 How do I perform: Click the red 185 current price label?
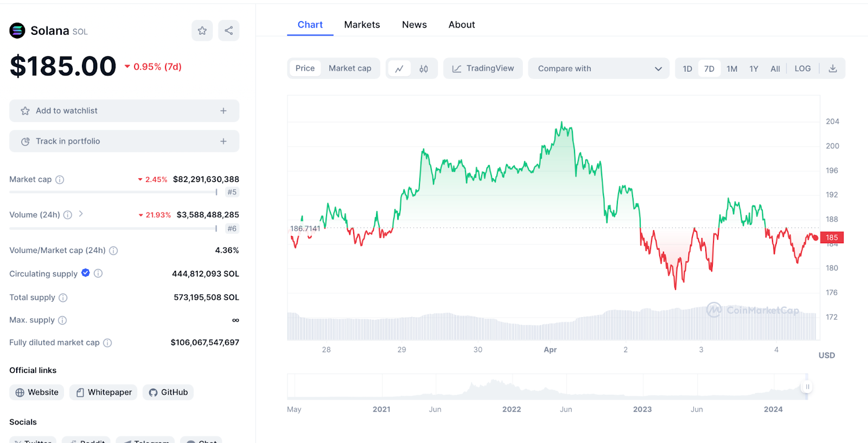[x=832, y=237]
